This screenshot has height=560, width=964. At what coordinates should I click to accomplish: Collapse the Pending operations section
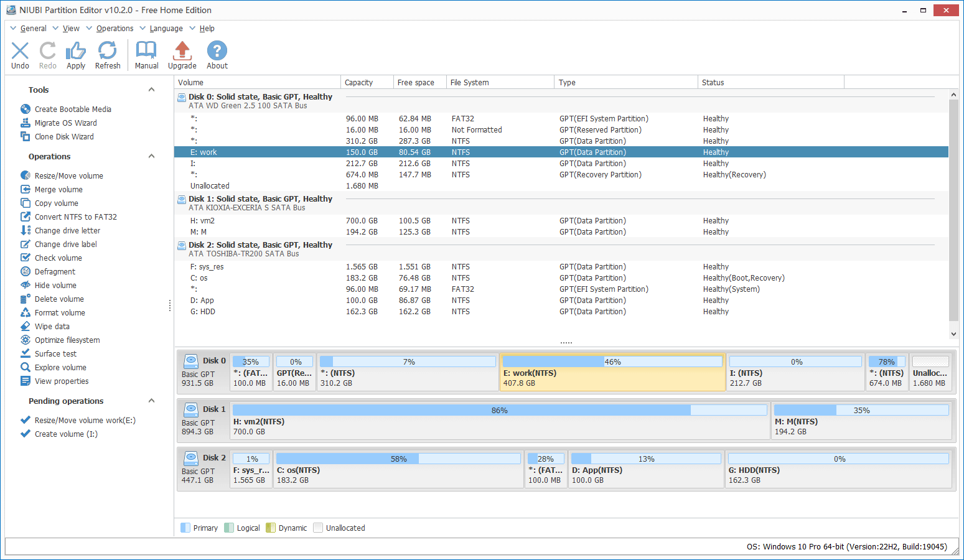tap(151, 401)
